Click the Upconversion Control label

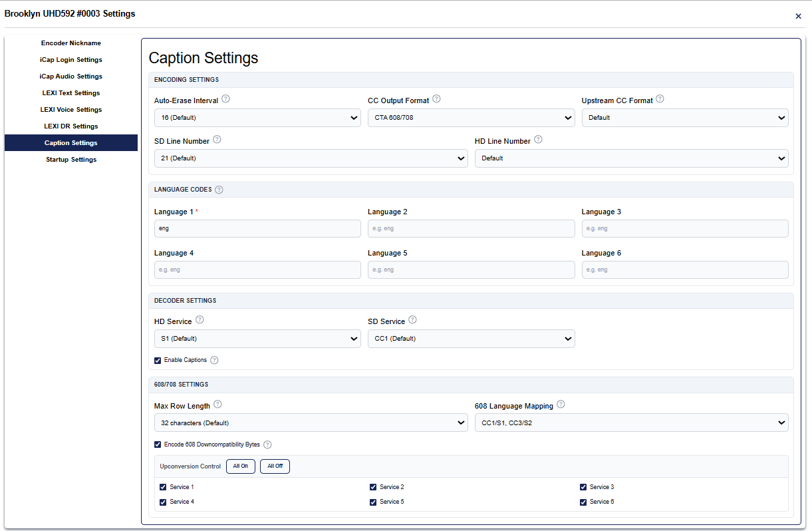point(190,466)
